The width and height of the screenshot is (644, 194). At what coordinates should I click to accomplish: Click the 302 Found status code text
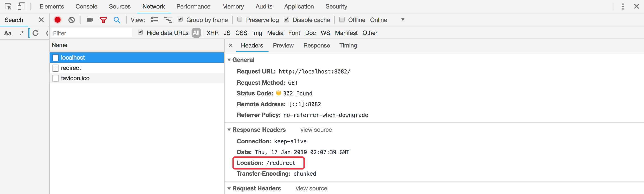click(x=298, y=93)
